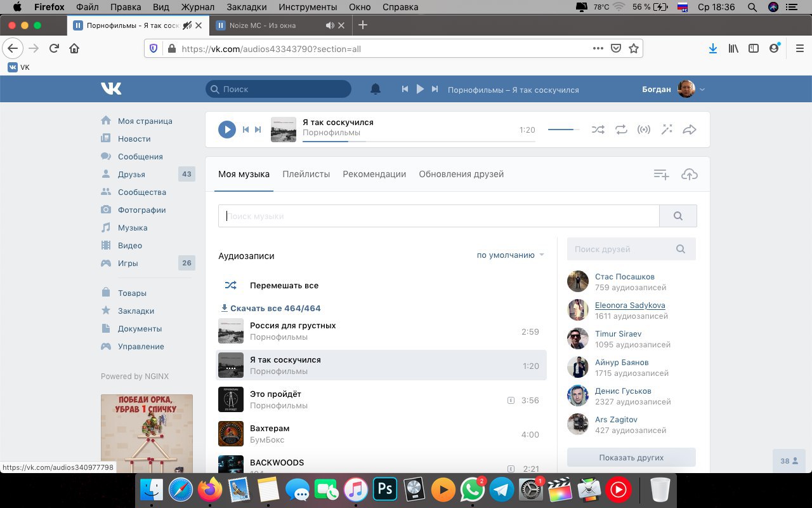812x508 pixels.
Task: Go to the previous track in the audio player
Action: coord(246,130)
